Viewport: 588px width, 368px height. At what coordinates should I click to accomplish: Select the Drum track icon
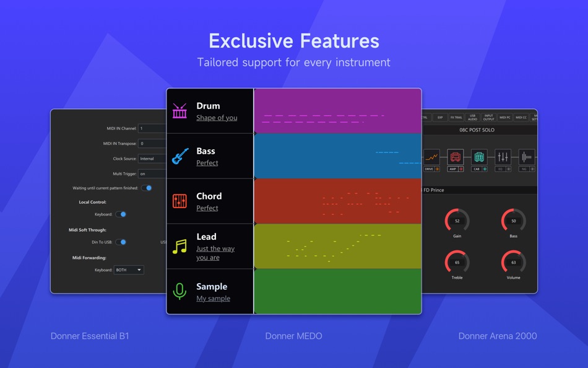(179, 111)
